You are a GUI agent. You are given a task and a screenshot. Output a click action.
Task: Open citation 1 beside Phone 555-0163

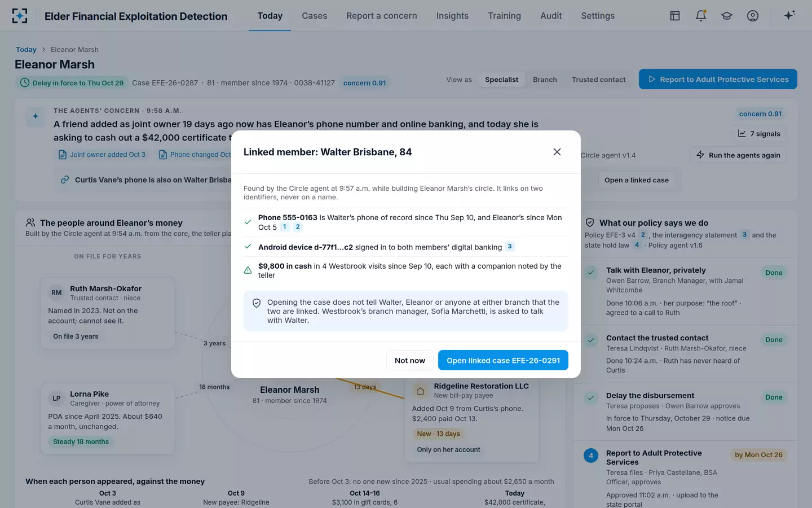(285, 227)
